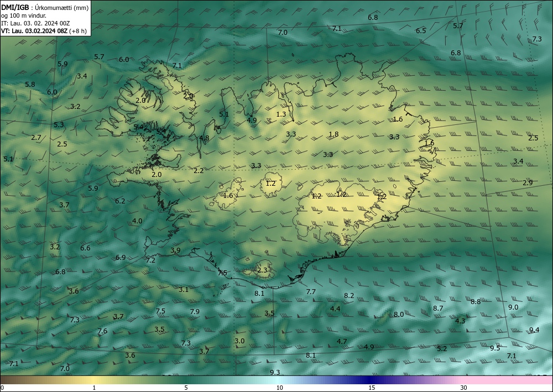This screenshot has height=392, width=553.
Task: Click the map value 9.0
Action: pyautogui.click(x=513, y=307)
